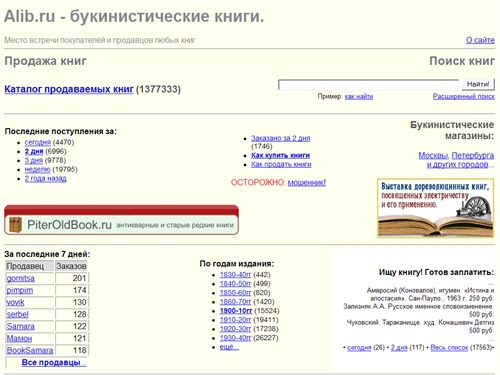Show arrivals for 'сегодня'

click(38, 142)
